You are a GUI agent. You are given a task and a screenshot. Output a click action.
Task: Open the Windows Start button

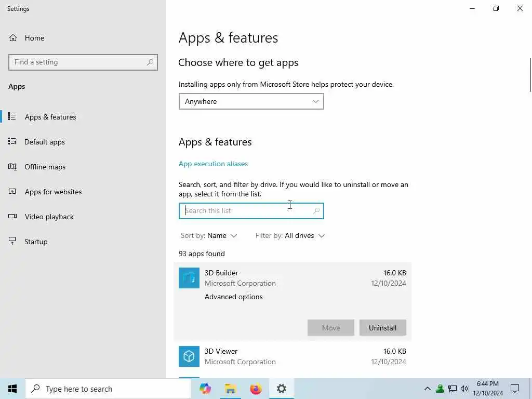tap(12, 389)
